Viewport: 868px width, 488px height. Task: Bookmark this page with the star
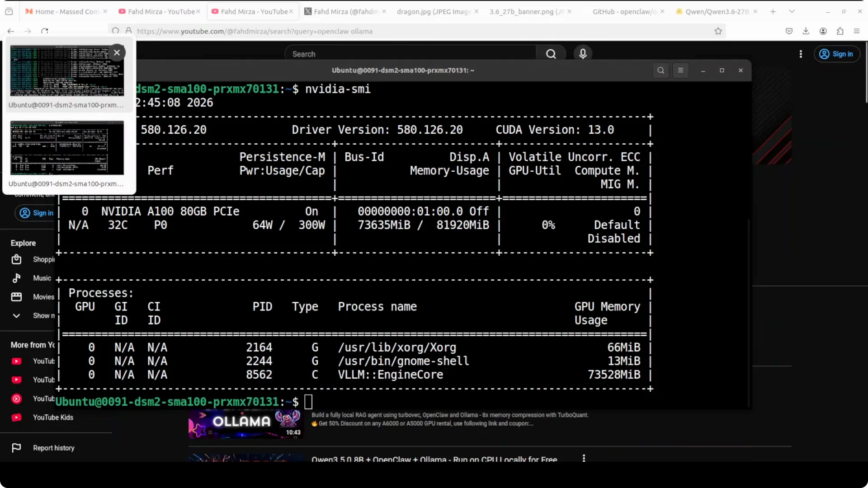click(718, 31)
